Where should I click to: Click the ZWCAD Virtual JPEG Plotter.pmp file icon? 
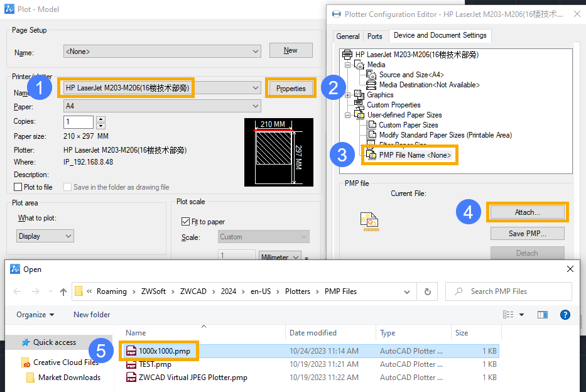tap(131, 378)
